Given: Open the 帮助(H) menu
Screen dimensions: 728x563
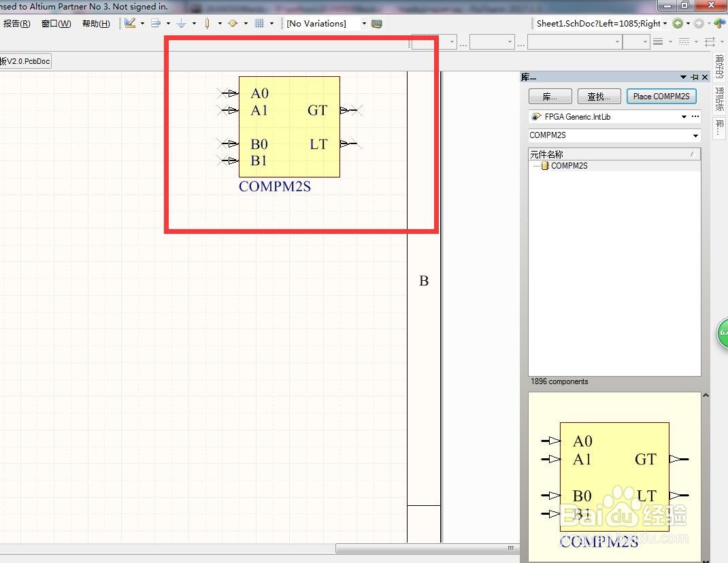Looking at the screenshot, I should click(x=96, y=24).
